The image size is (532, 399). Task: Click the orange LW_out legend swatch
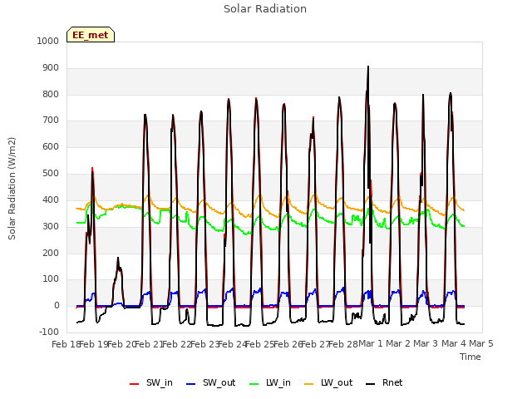pyautogui.click(x=308, y=384)
